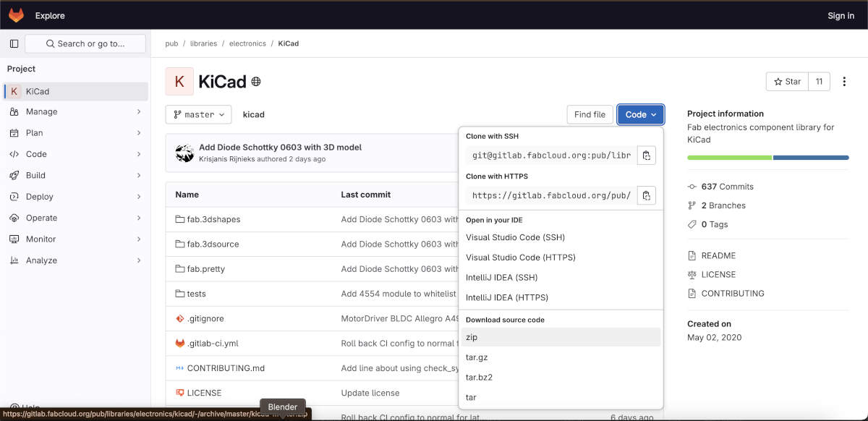Click the Operate sidebar icon

tap(14, 218)
